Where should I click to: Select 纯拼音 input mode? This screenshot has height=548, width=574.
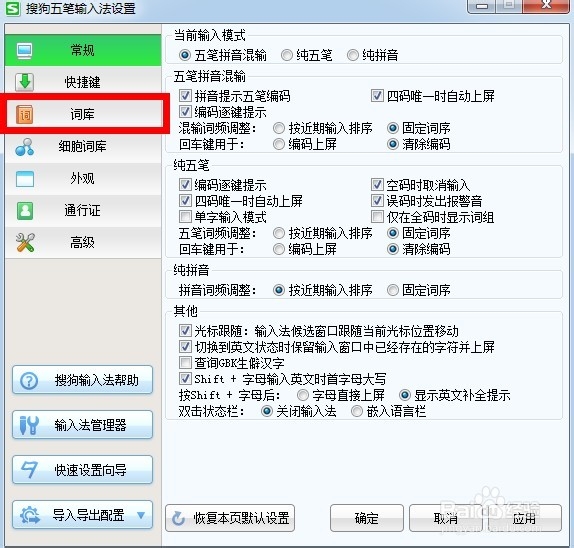click(x=353, y=55)
